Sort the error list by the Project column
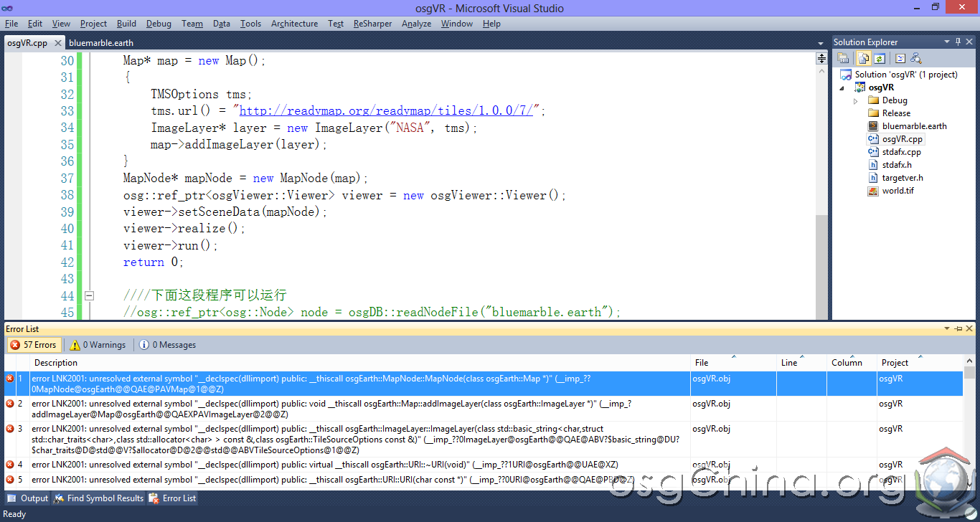The height and width of the screenshot is (522, 980). (x=920, y=363)
